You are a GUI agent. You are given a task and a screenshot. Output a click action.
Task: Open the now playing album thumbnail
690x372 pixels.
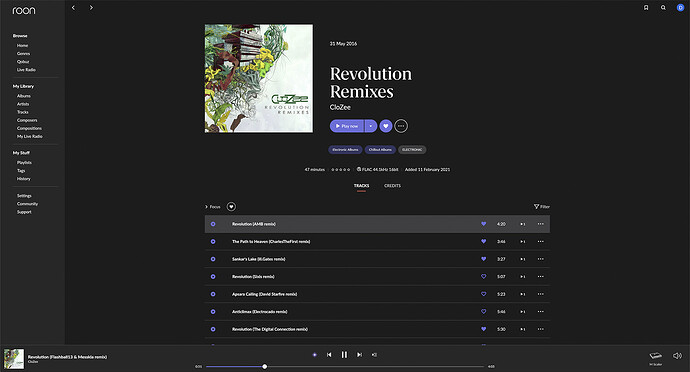coord(14,359)
